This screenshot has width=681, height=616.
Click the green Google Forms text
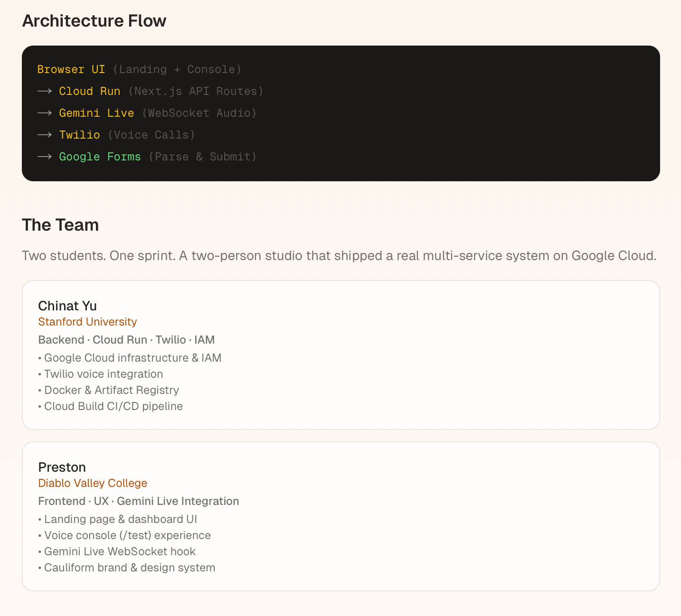click(x=100, y=157)
